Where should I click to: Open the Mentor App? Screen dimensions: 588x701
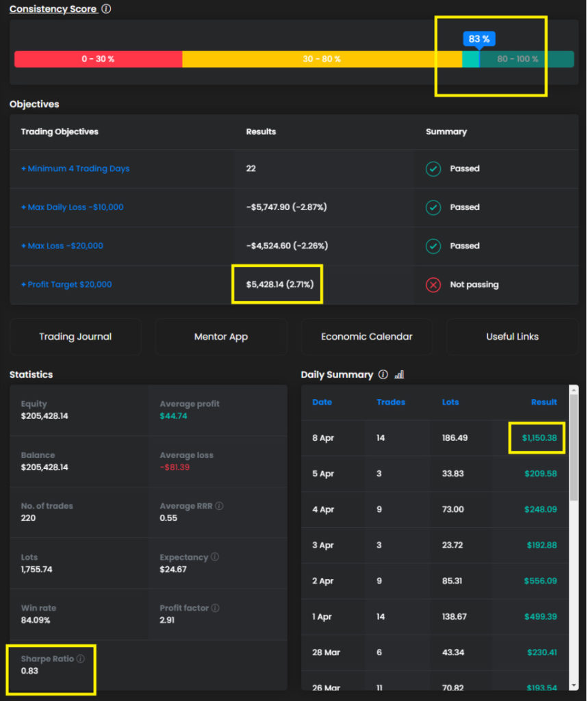[221, 337]
